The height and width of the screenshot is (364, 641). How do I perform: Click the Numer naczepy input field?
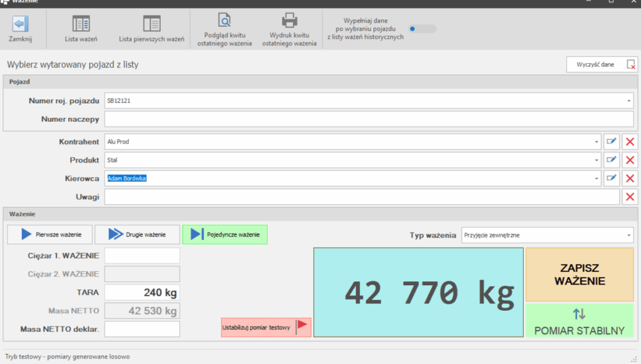[x=369, y=119]
